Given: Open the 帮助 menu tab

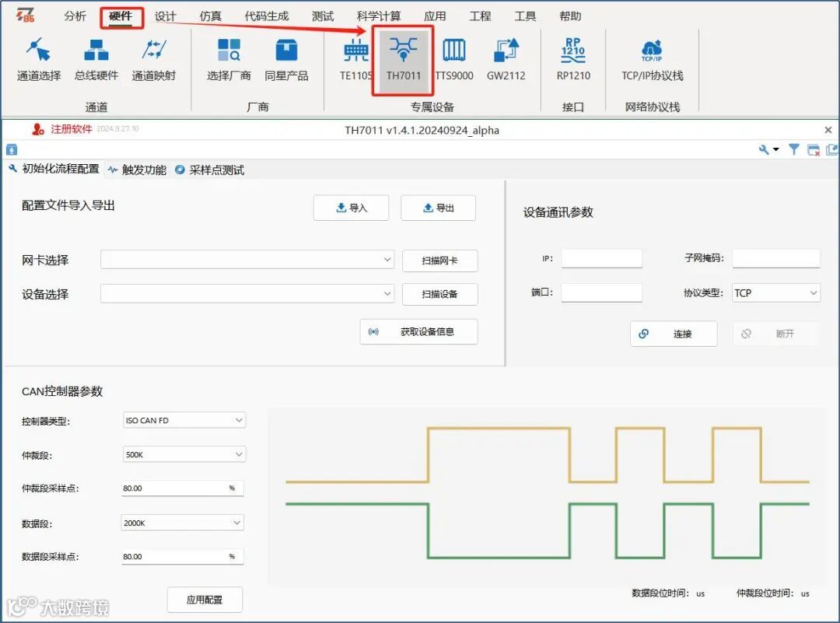Looking at the screenshot, I should 570,16.
